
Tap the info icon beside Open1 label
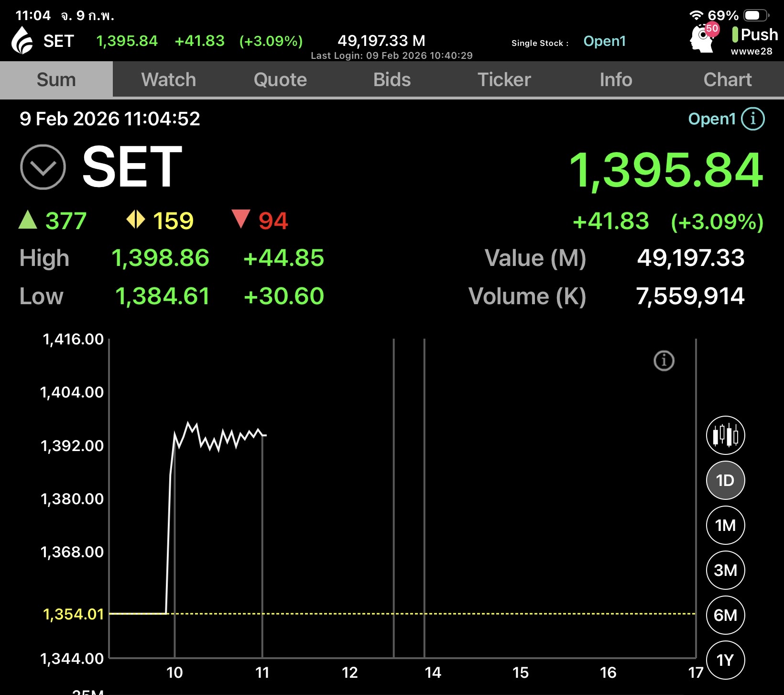(753, 119)
